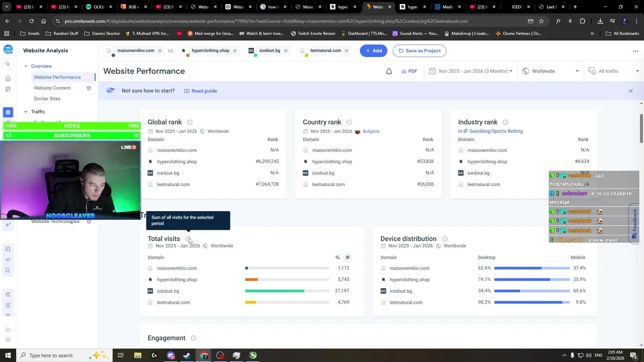
Task: Add another website to compare
Action: (x=373, y=51)
